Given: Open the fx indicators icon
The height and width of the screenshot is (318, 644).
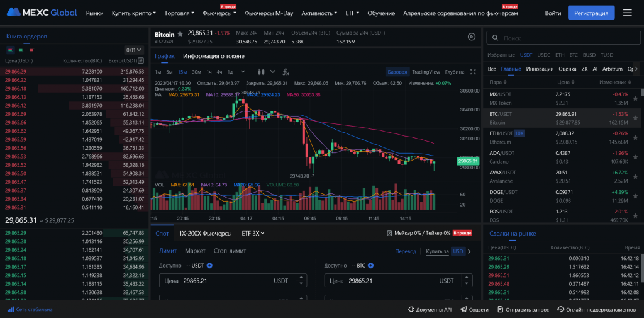Looking at the screenshot, I should 286,72.
